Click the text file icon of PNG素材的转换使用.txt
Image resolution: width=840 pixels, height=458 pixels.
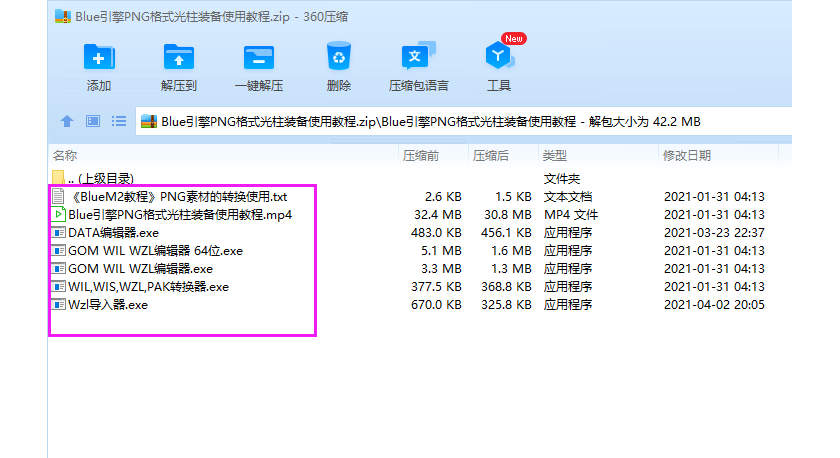pos(58,197)
